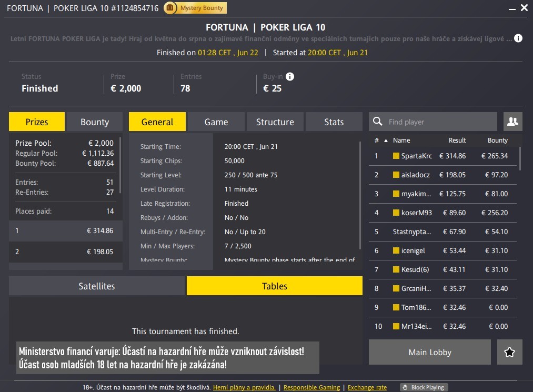Select the Stats tab
Viewport: 533px width, 392px height.
[x=334, y=122]
